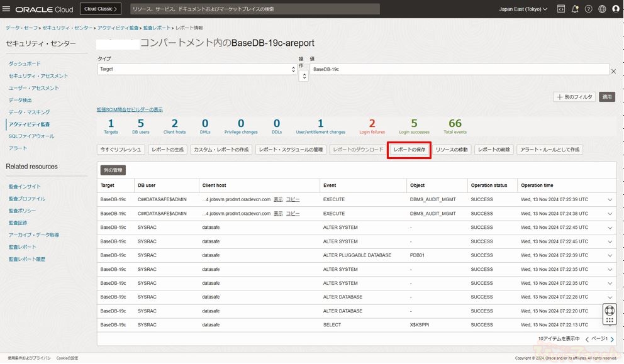Open the notifications bell
The width and height of the screenshot is (624, 364).
point(575,9)
